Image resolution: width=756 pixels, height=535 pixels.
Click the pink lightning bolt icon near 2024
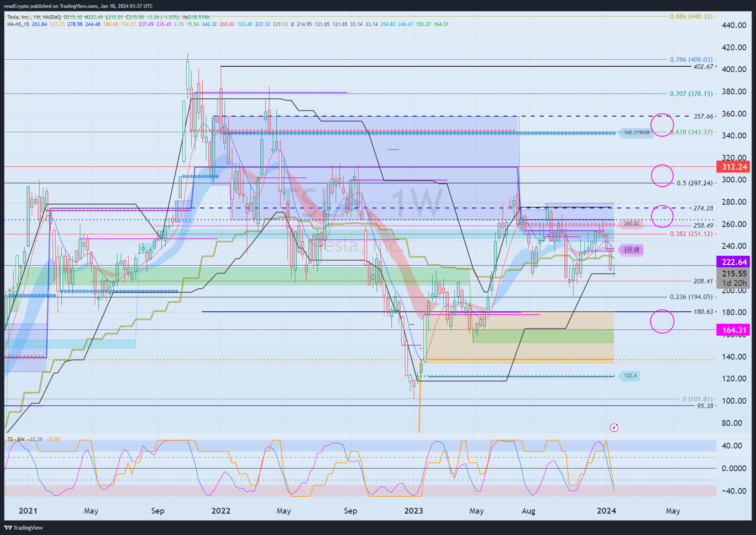[614, 428]
